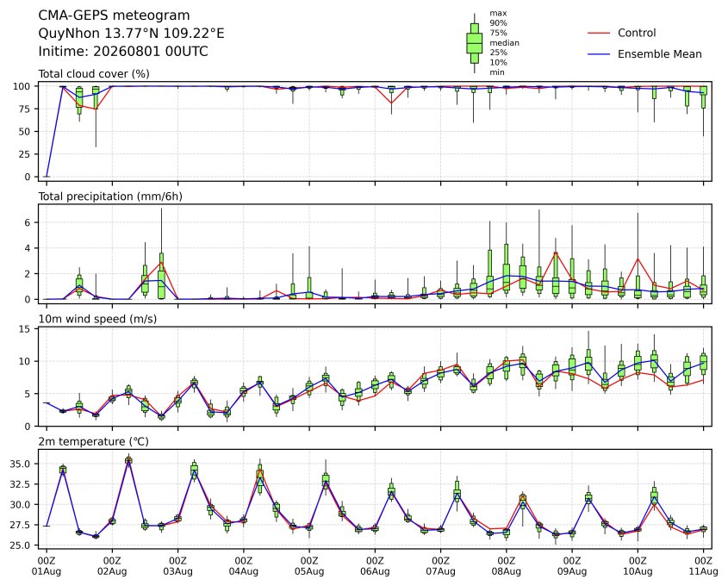Click the 'Total precipitation (mm/6h)' panel title
The image size is (728, 586).
(110, 196)
